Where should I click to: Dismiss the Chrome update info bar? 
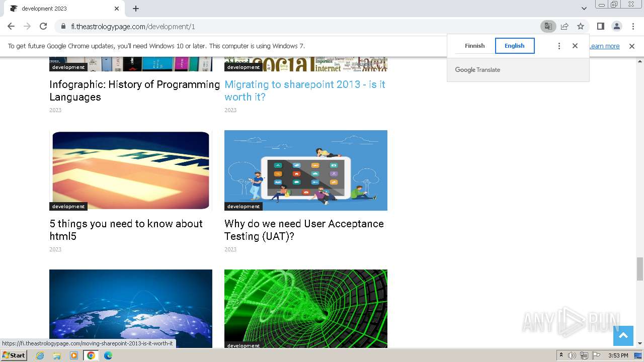tap(632, 46)
